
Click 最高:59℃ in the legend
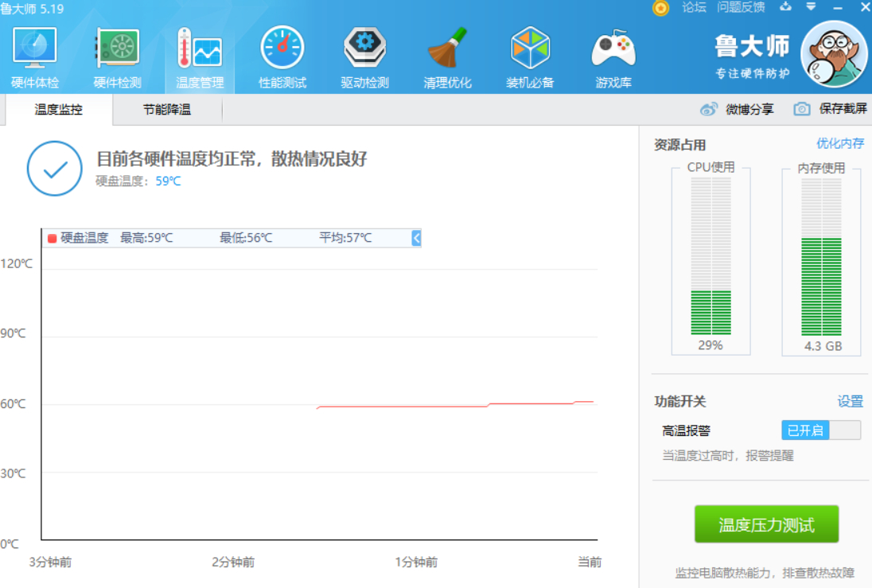click(147, 238)
